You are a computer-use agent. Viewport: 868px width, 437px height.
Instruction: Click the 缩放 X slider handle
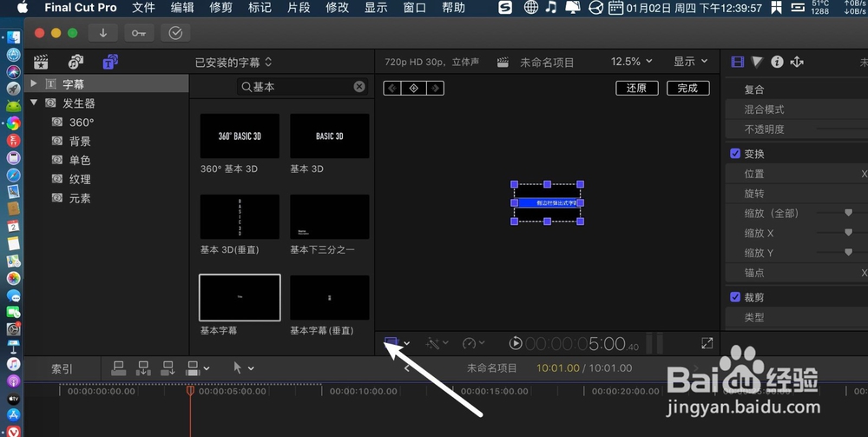pos(848,233)
